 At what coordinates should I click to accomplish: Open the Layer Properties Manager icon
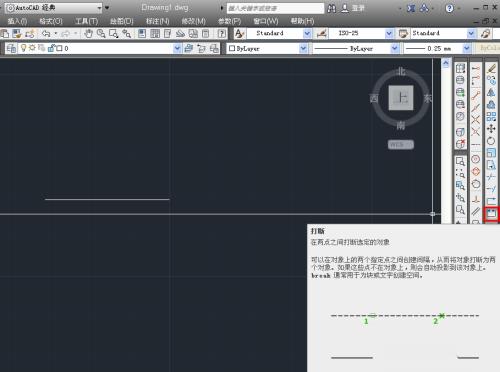tap(11, 49)
